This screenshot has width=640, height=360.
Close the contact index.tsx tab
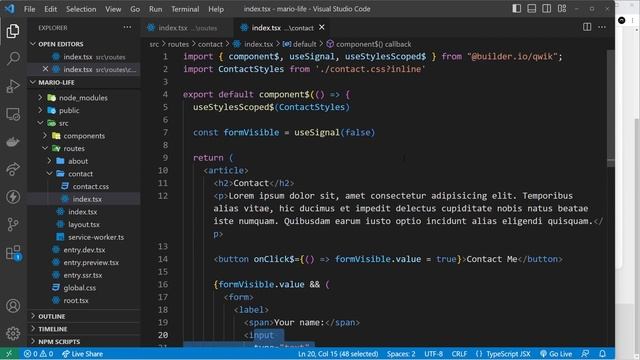(322, 27)
